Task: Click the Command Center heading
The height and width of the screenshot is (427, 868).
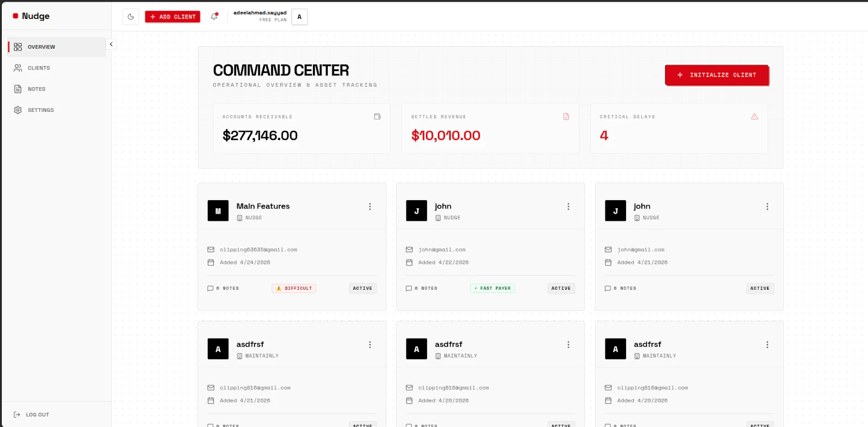Action: [281, 71]
